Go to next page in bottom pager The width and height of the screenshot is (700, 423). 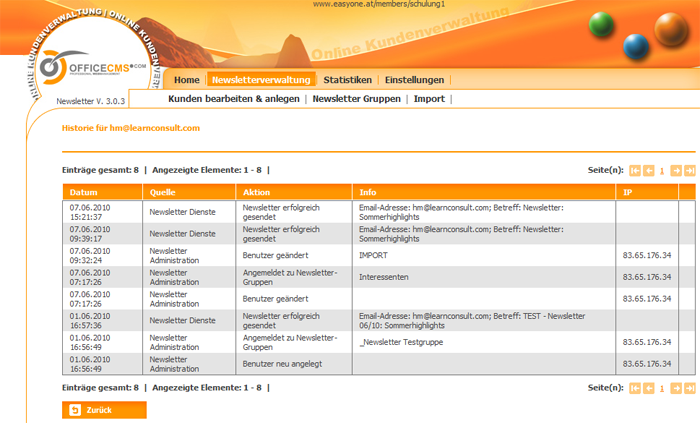tap(676, 388)
